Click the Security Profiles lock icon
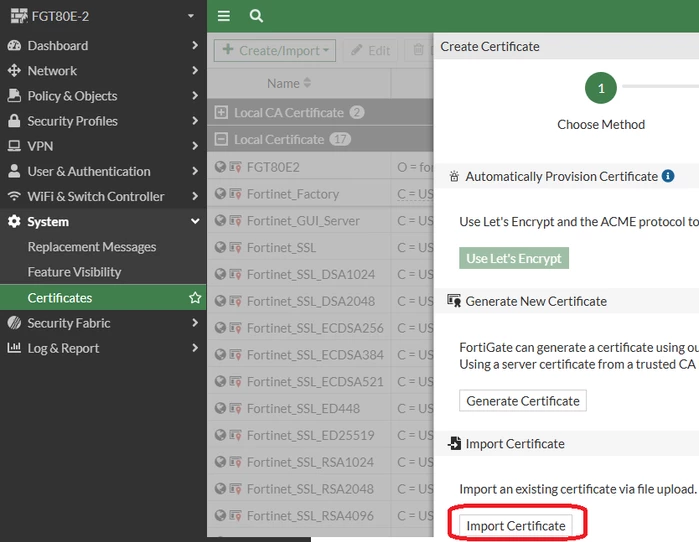Image resolution: width=699 pixels, height=542 pixels. point(14,121)
